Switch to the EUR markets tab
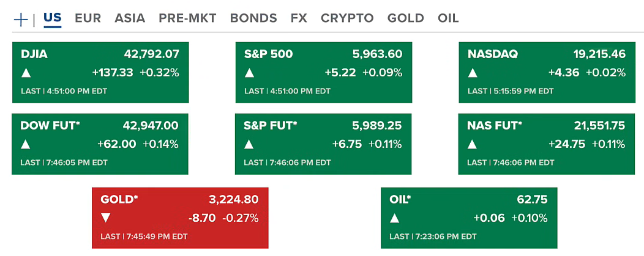This screenshot has width=644, height=256. pyautogui.click(x=88, y=18)
